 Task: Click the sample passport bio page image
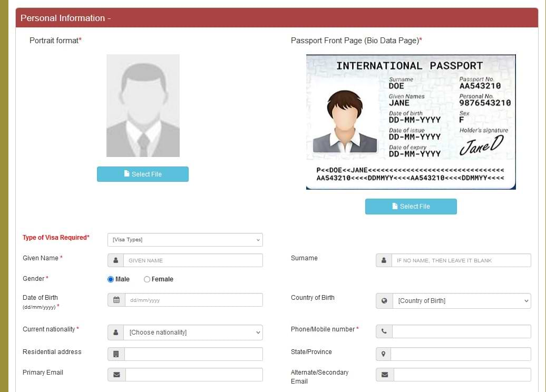(411, 122)
